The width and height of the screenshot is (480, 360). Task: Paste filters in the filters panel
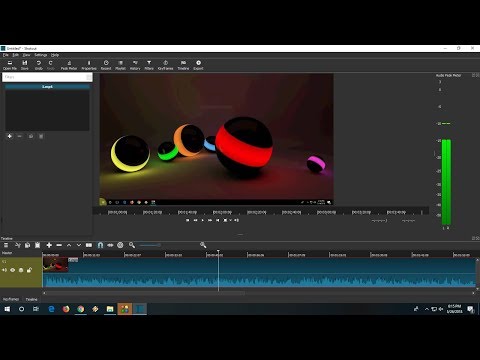tap(41, 136)
